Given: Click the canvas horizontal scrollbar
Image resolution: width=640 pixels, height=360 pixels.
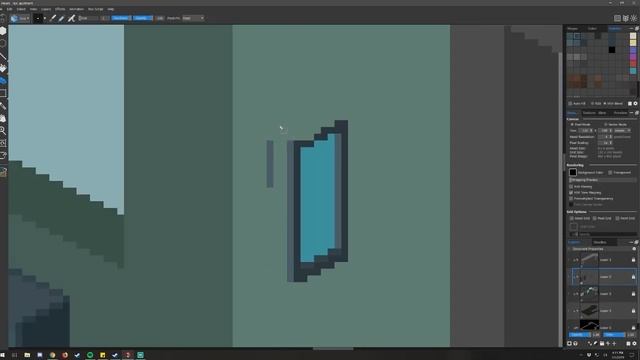Looking at the screenshot, I should [x=333, y=349].
